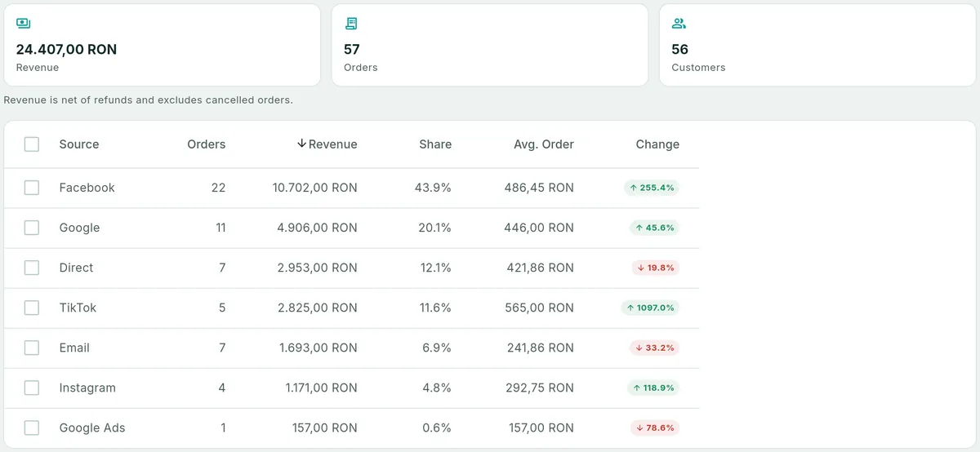This screenshot has width=980, height=452.
Task: Sort table by Orders column header
Action: [207, 144]
